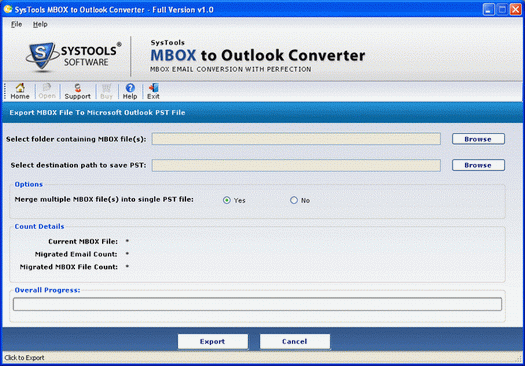This screenshot has height=366, width=525.
Task: Select Yes to merge MBOX files
Action: [227, 200]
